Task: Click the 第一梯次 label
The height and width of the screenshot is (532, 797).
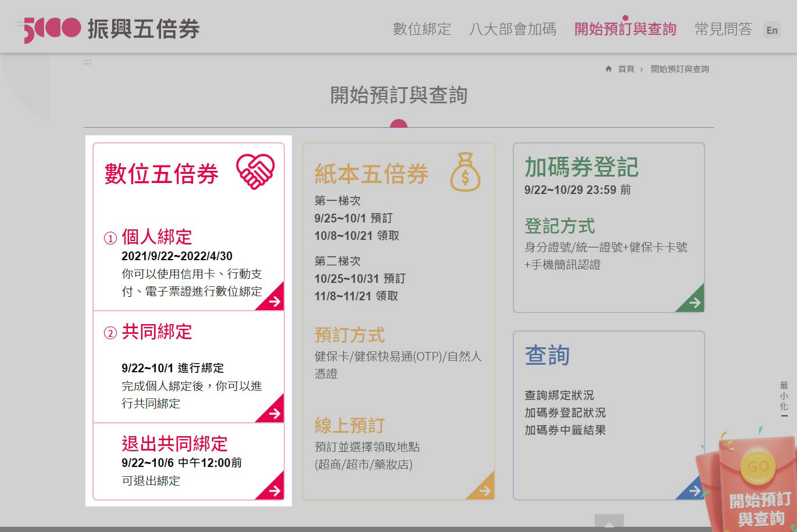Action: coord(338,201)
